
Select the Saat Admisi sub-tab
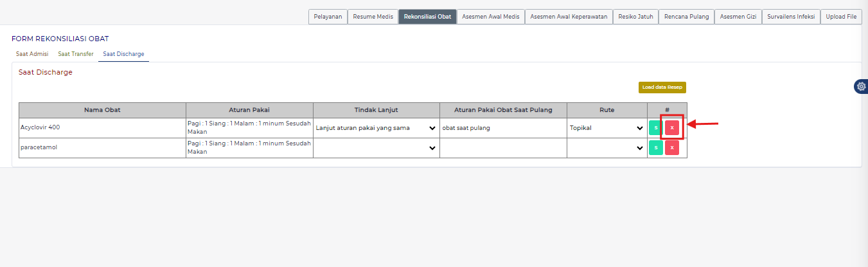[32, 54]
